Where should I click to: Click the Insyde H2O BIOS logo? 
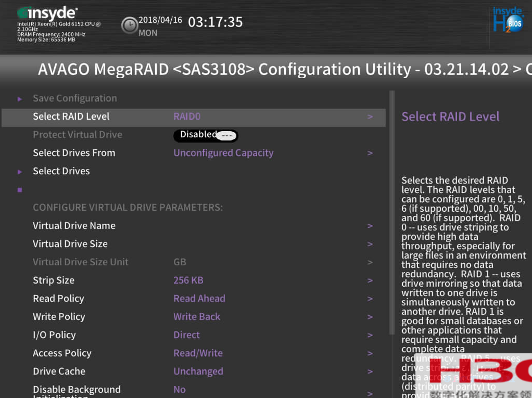[508, 20]
